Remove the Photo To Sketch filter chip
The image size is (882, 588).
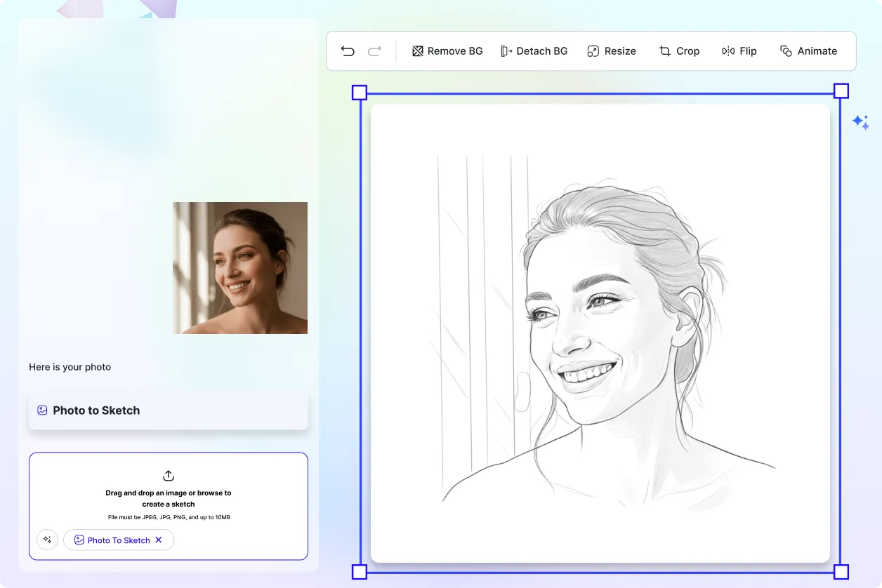[159, 540]
